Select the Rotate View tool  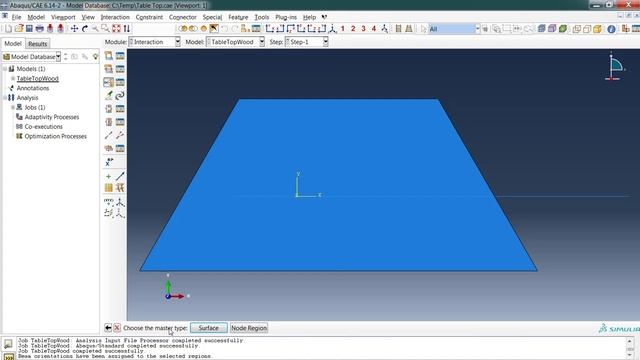click(85, 29)
